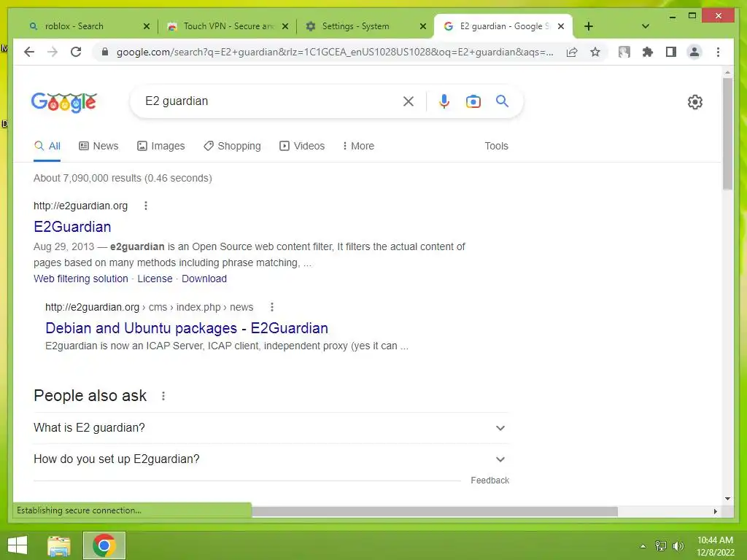
Task: Click About 7,090,000 results text
Action: click(123, 178)
